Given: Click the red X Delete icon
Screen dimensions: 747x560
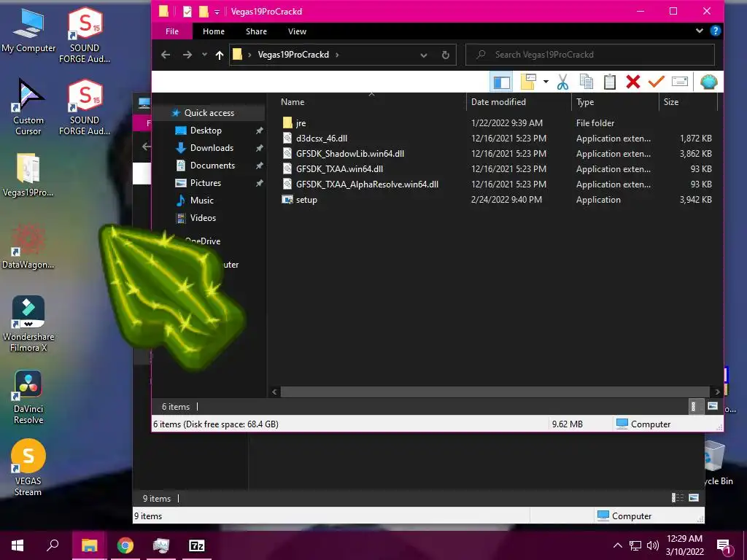Looking at the screenshot, I should pos(633,82).
